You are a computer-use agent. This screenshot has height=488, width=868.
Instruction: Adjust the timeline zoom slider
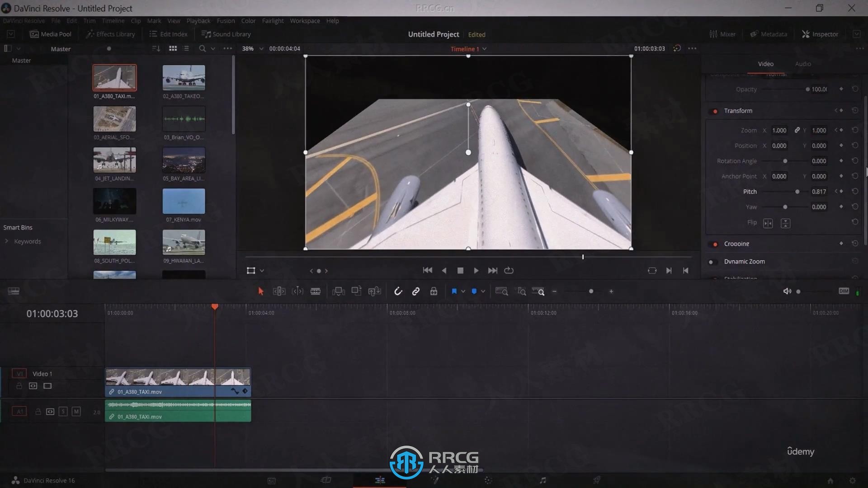591,291
